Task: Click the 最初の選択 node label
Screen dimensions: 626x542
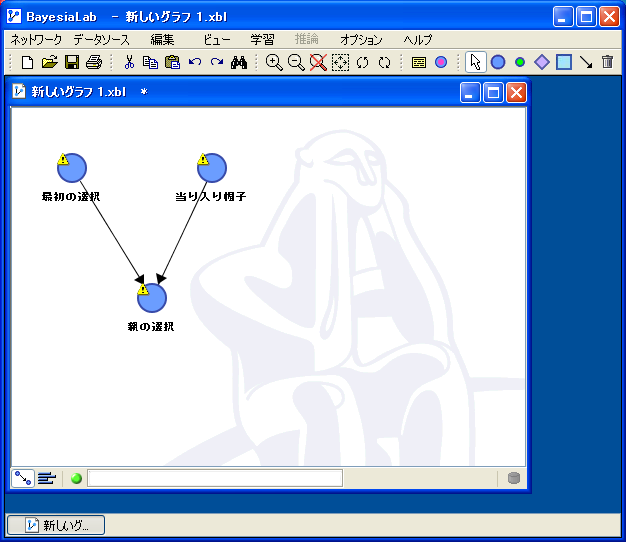Action: coord(71,196)
